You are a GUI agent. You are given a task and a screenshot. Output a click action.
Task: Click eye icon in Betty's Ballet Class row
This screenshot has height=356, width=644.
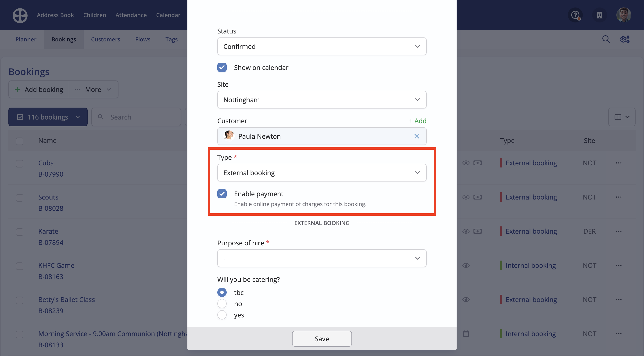click(466, 299)
